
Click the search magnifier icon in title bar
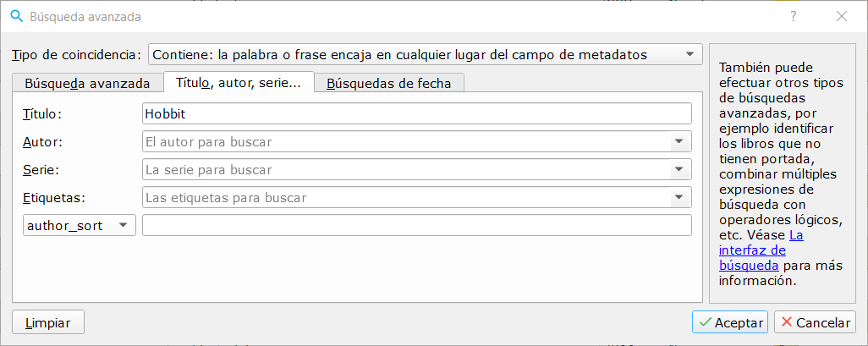[x=16, y=16]
